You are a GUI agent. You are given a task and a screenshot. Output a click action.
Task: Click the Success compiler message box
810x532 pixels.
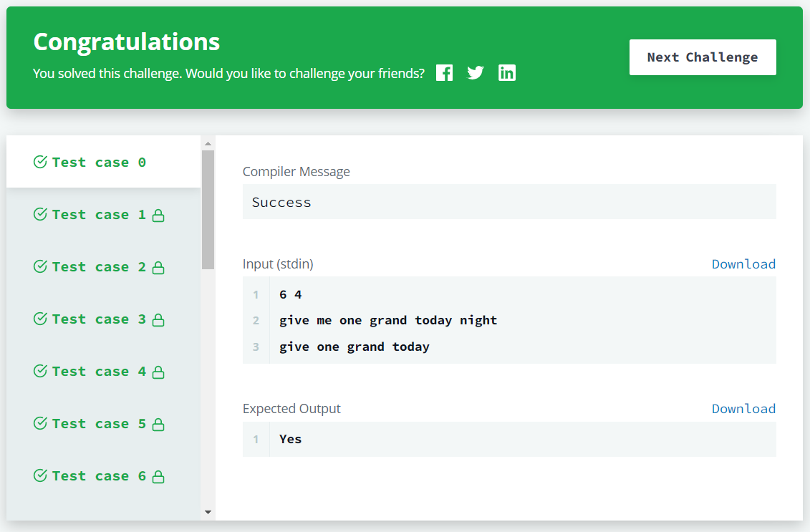coord(509,201)
